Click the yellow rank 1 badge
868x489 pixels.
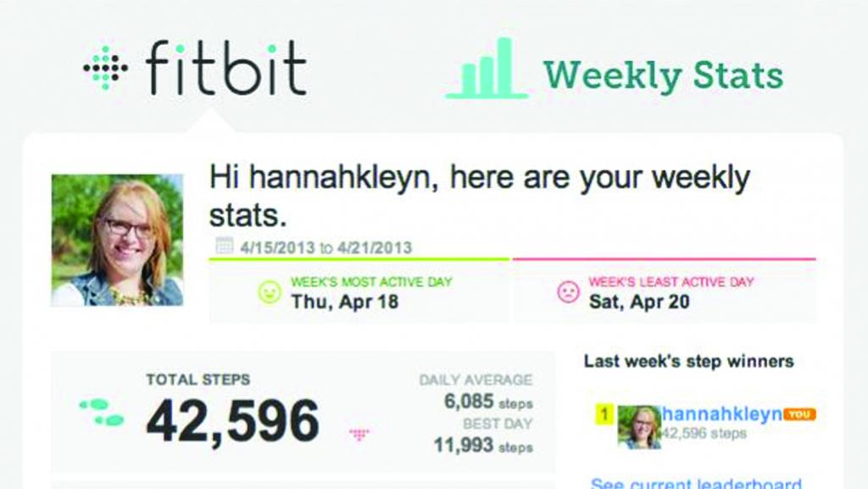click(x=604, y=414)
